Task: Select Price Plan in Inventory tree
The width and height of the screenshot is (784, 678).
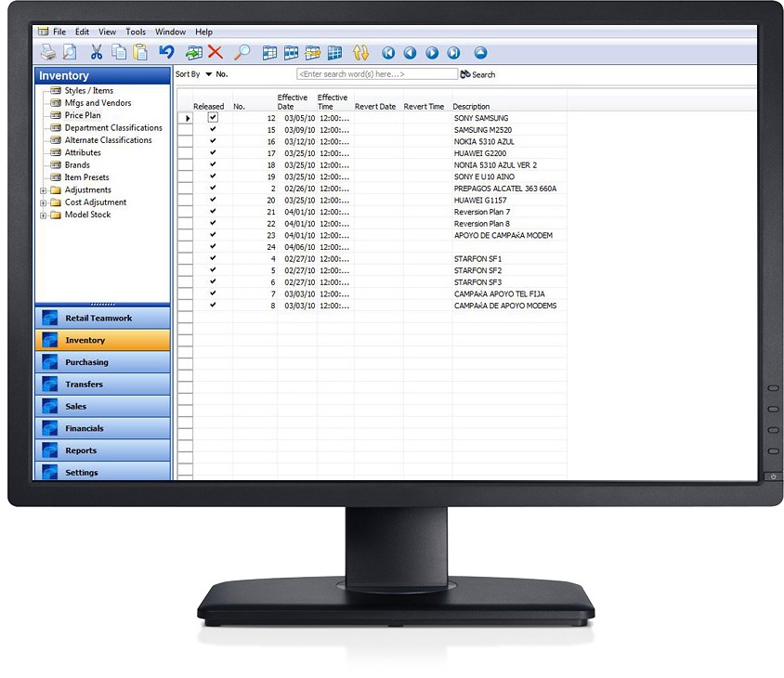Action: (83, 115)
